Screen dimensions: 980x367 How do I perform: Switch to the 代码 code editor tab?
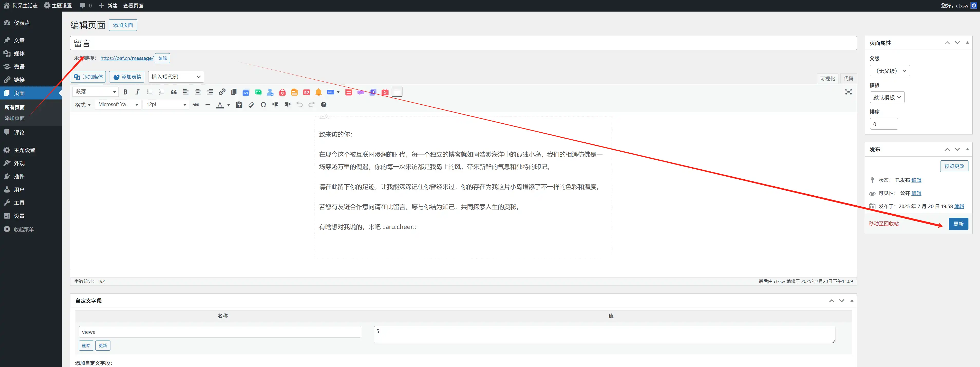tap(849, 78)
